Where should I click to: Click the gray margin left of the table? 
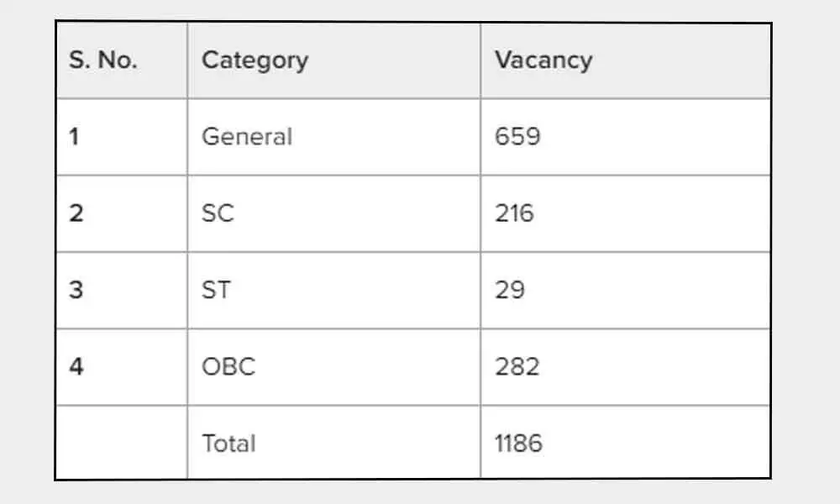pos(27,252)
